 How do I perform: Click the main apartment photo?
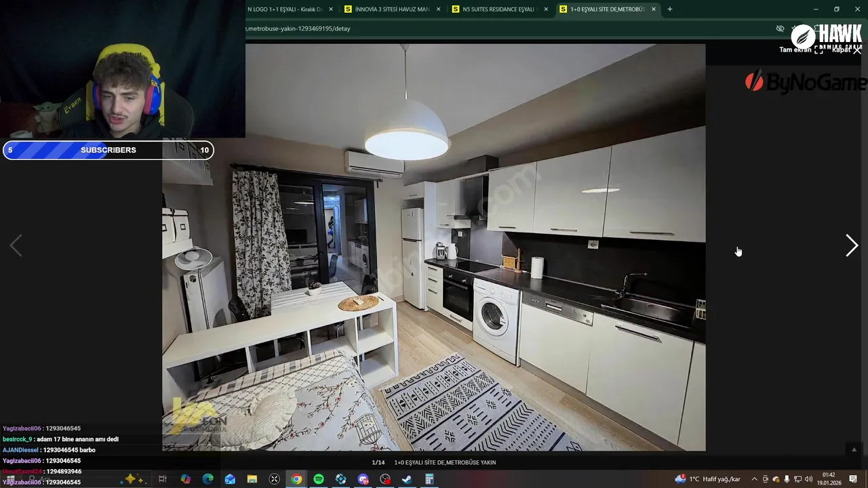[434, 247]
